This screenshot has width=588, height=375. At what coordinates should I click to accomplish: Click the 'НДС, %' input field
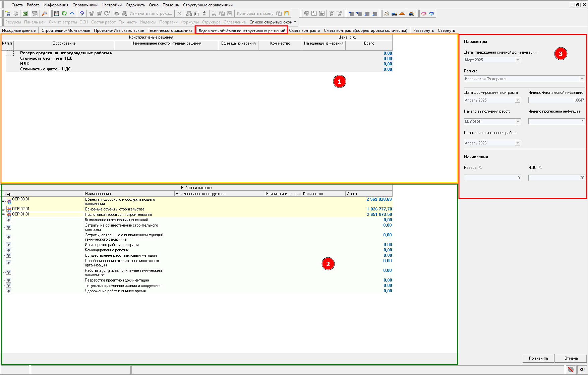click(556, 178)
